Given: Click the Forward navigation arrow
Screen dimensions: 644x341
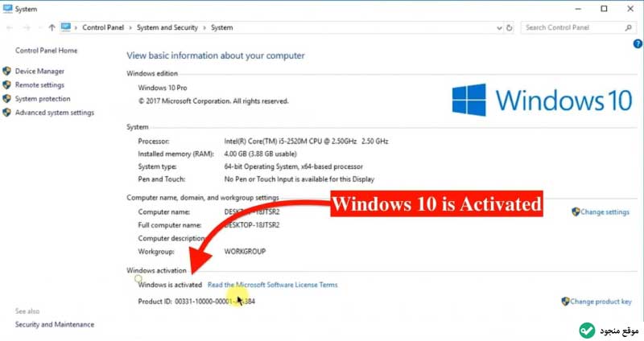Looking at the screenshot, I should pyautogui.click(x=27, y=27).
